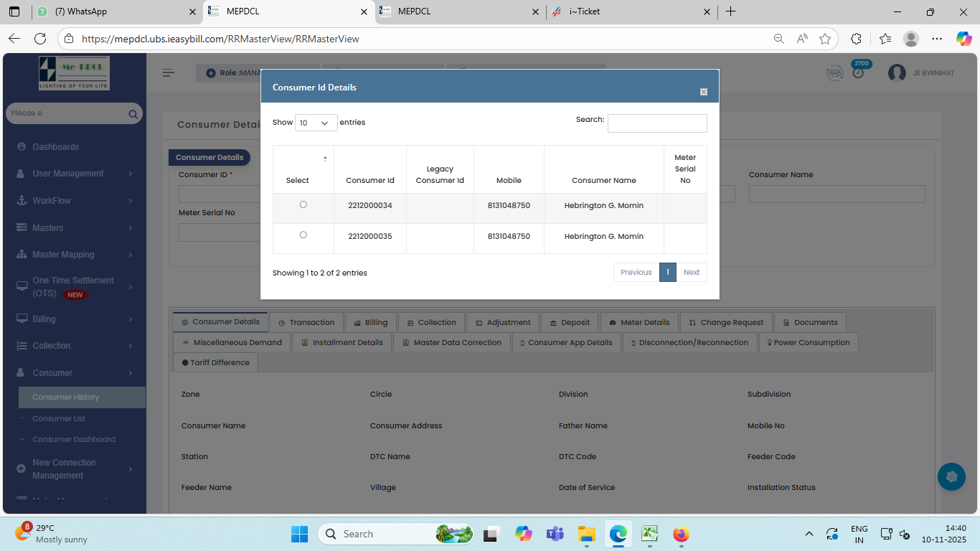Switch to the i~Ticket browser tab
Image resolution: width=980 pixels, height=551 pixels.
click(x=631, y=11)
